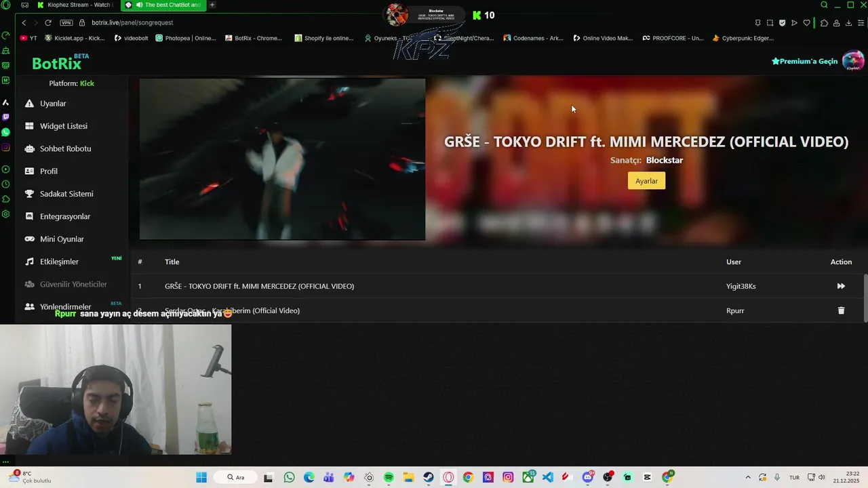Click the taskbar Ara search box
The width and height of the screenshot is (868, 488).
[x=237, y=477]
